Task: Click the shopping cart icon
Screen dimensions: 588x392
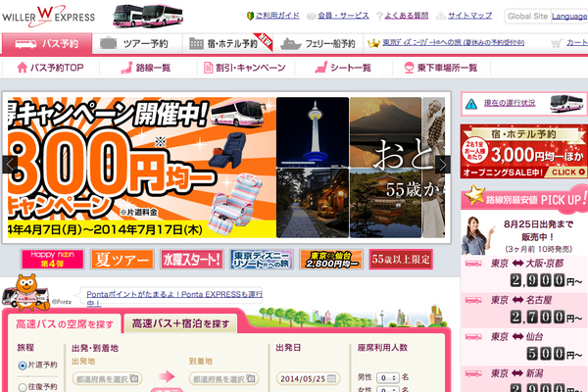Action: pos(557,43)
